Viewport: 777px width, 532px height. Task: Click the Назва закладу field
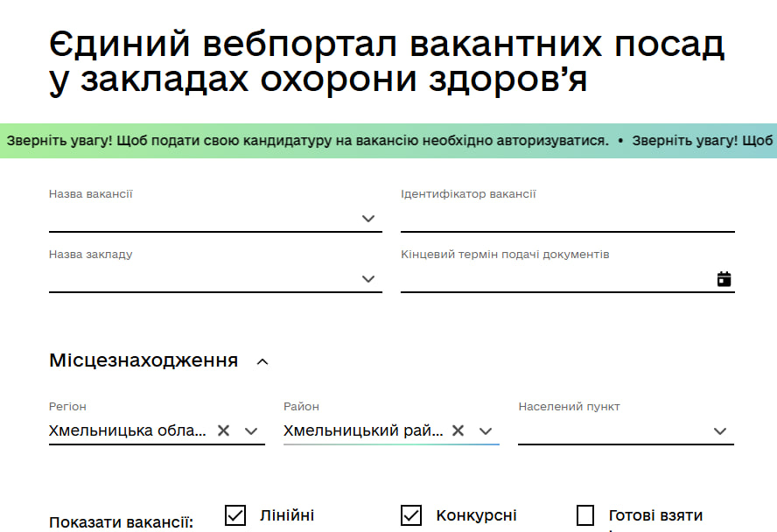point(201,279)
